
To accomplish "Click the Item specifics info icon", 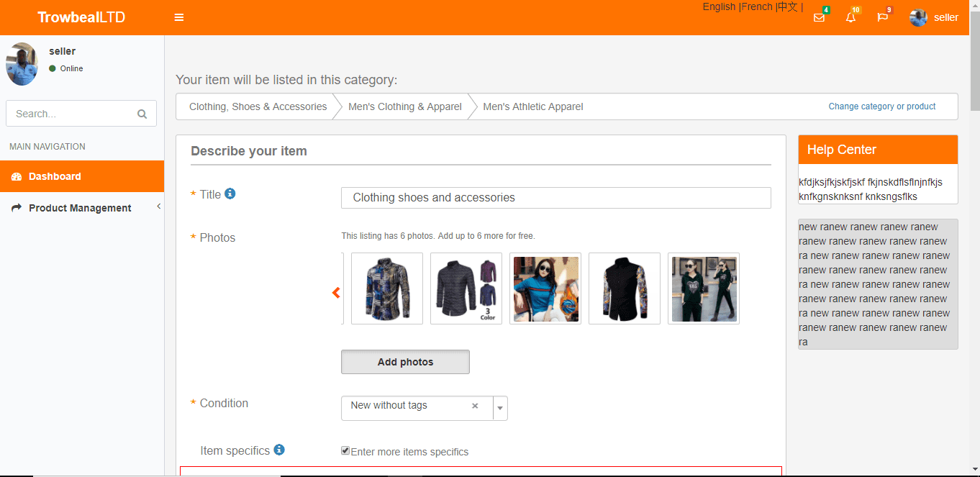I will coord(279,450).
